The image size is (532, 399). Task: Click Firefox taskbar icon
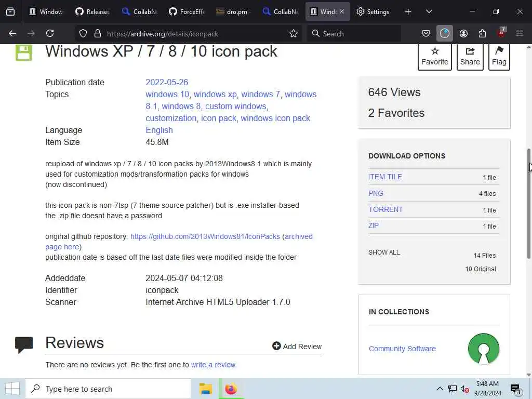231,389
